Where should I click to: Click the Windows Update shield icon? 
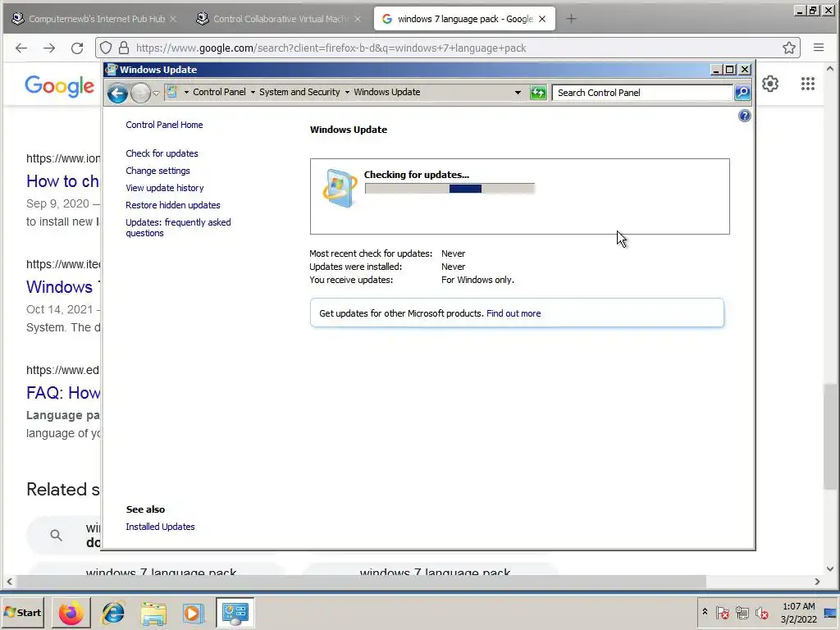pyautogui.click(x=340, y=188)
